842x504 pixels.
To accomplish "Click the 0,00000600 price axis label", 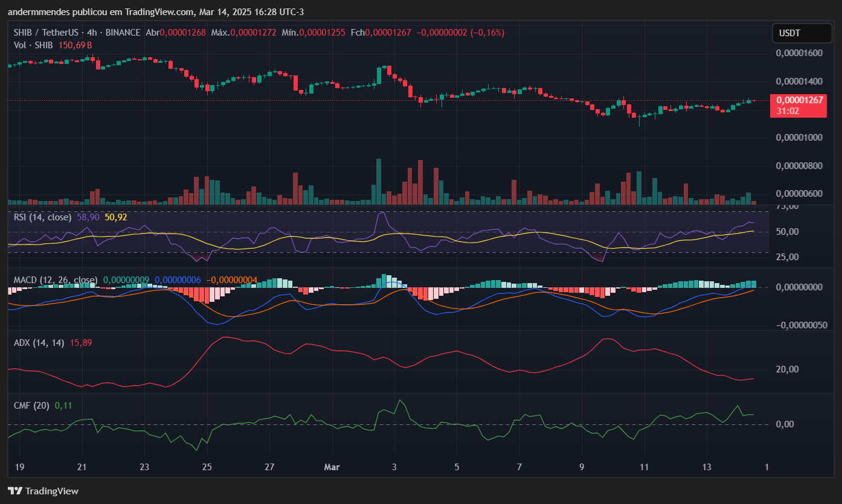I will (x=800, y=194).
